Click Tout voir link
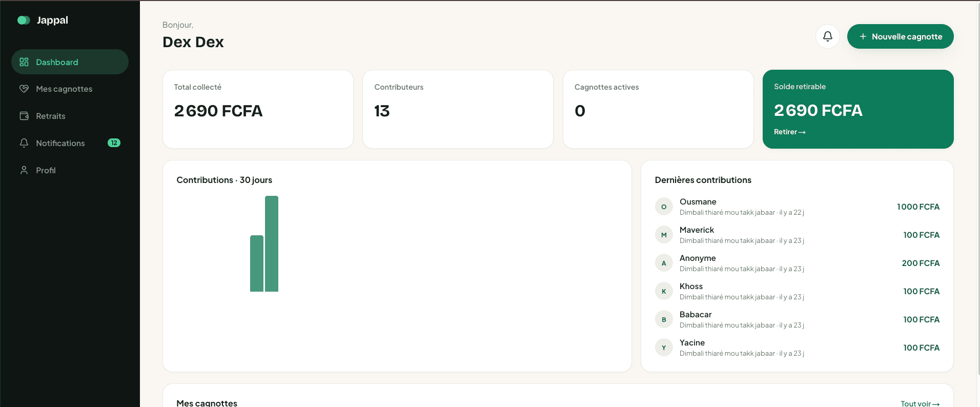Image resolution: width=980 pixels, height=407 pixels. 920,403
